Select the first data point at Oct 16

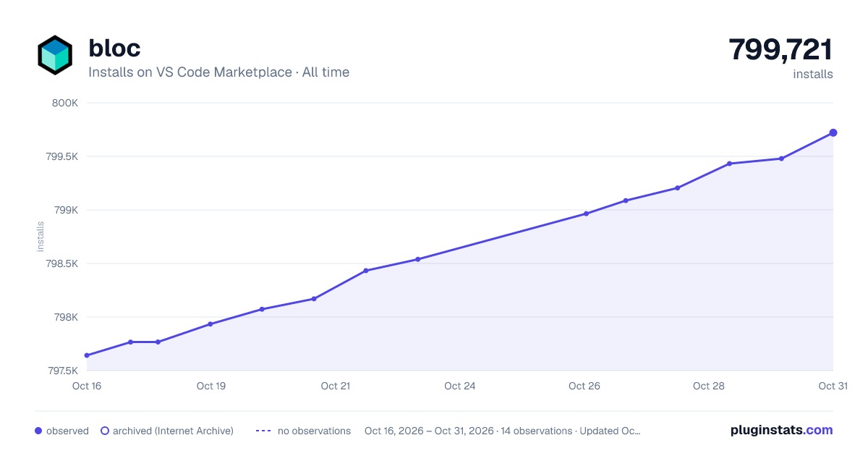click(x=87, y=355)
